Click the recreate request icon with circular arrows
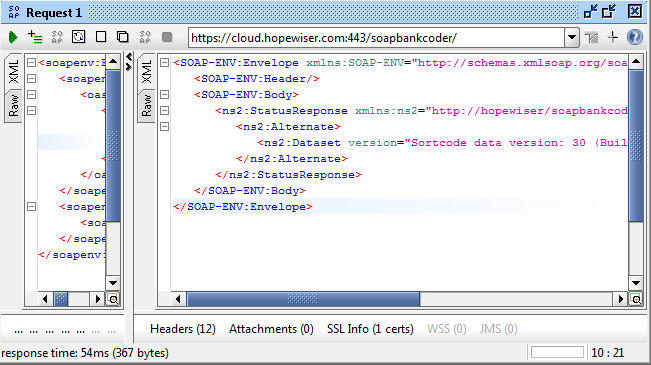The image size is (651, 365). pos(78,37)
